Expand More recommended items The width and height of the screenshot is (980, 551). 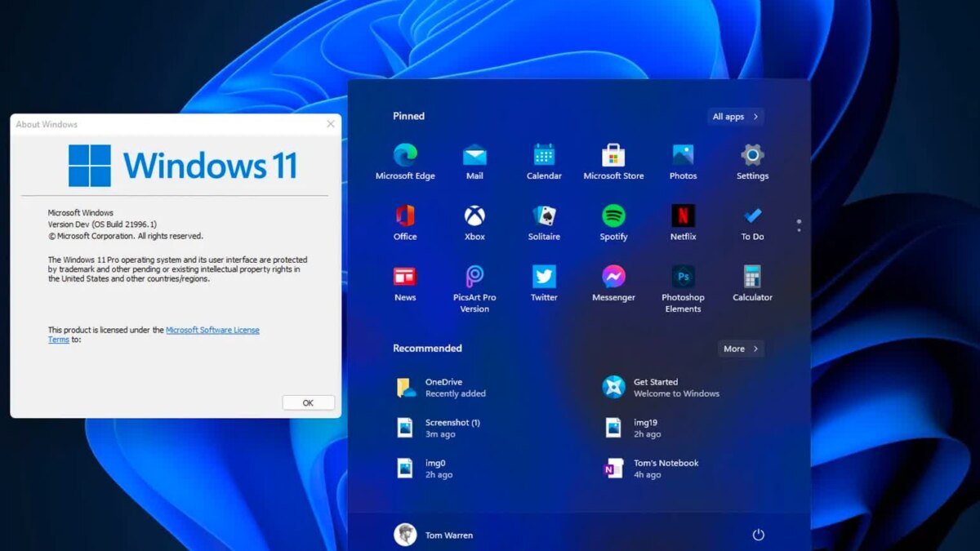pos(741,349)
